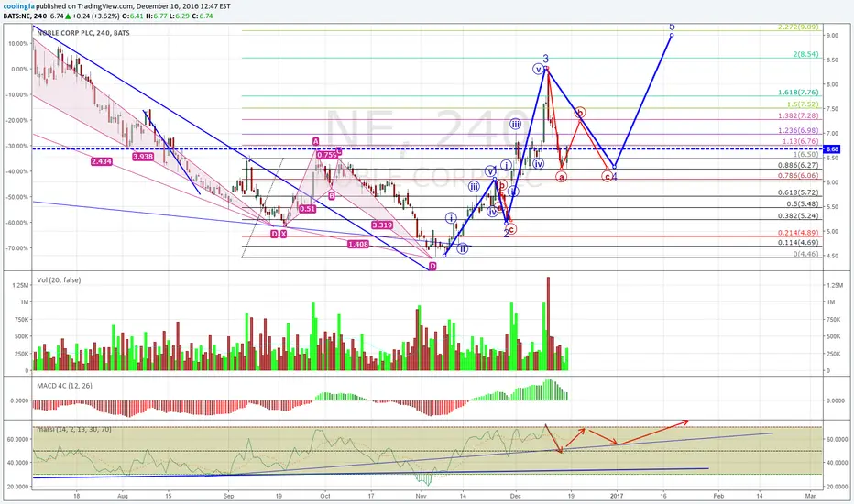Select the 0.886(6.27) Fibonacci level label
The width and height of the screenshot is (854, 504).
tap(798, 165)
